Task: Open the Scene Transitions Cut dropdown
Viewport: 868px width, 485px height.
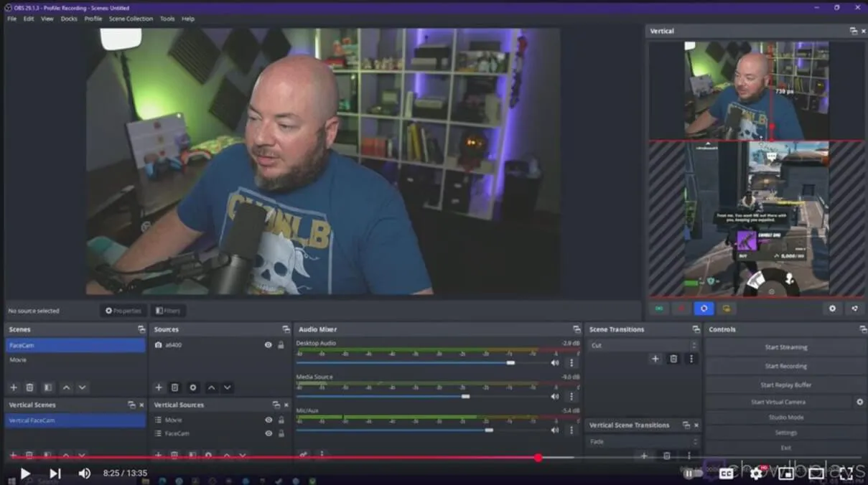Action: (643, 345)
